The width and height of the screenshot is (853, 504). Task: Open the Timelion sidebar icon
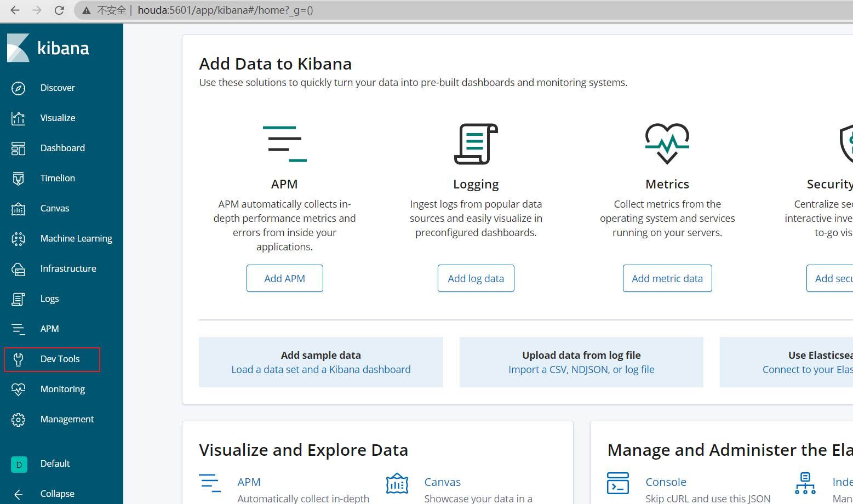click(x=18, y=179)
